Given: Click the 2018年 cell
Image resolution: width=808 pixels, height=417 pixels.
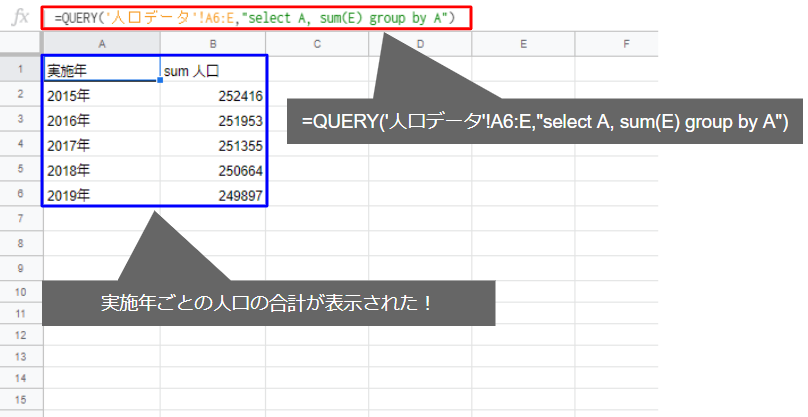Looking at the screenshot, I should pyautogui.click(x=102, y=170).
